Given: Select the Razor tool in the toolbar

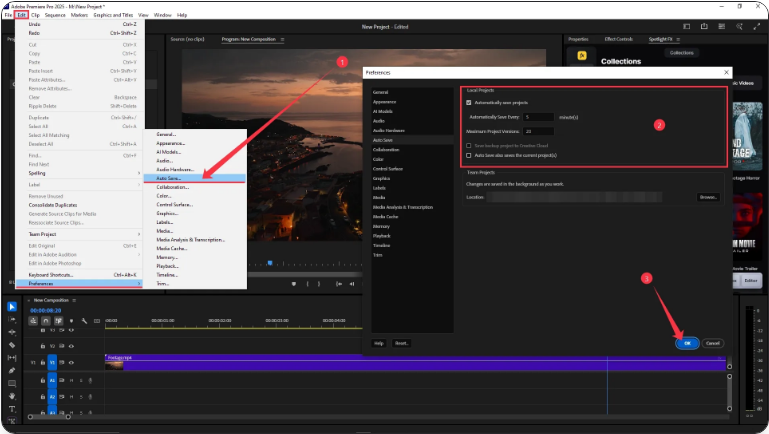Looking at the screenshot, I should [12, 344].
